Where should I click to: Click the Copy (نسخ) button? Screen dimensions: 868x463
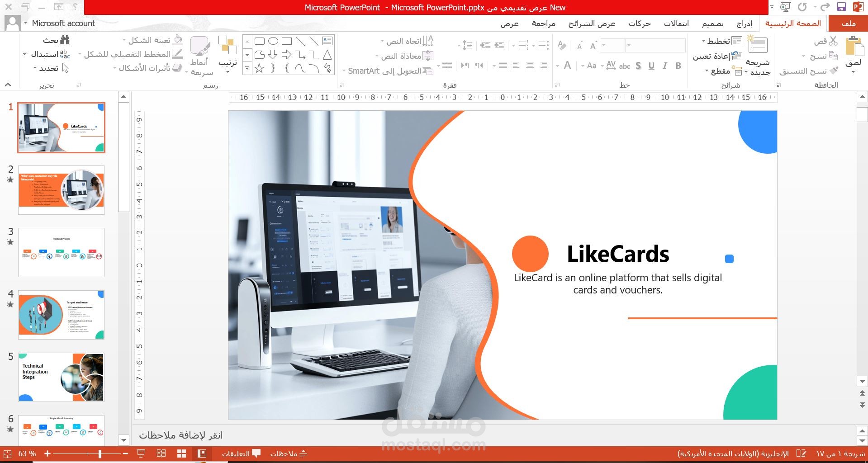pos(820,56)
